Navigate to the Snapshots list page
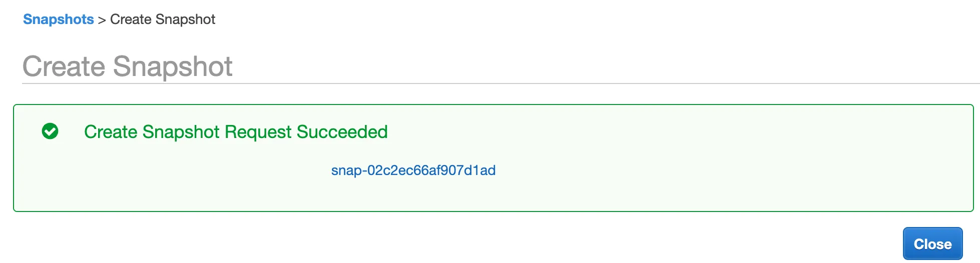This screenshot has height=263, width=980. pos(58,19)
